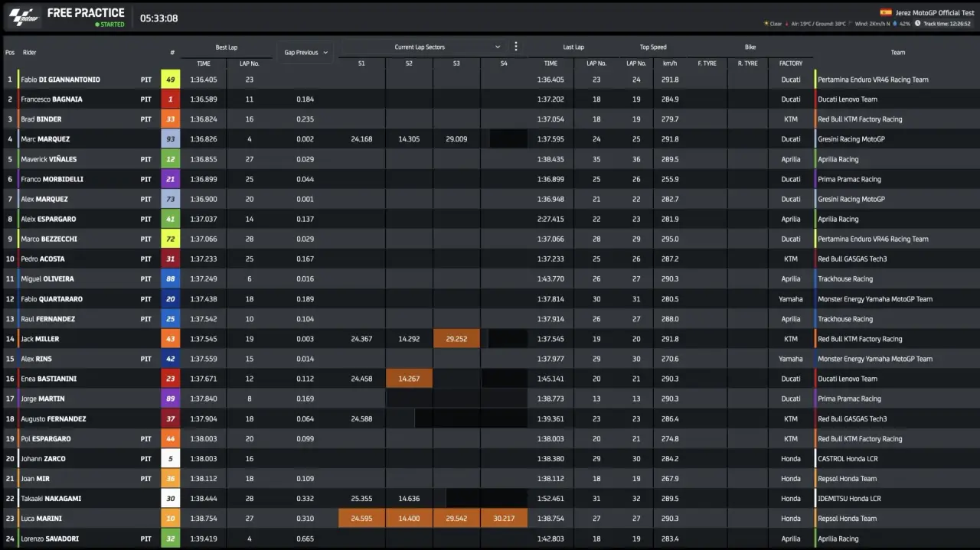
Task: Select rider Maverick VIÑALES
Action: click(x=49, y=159)
